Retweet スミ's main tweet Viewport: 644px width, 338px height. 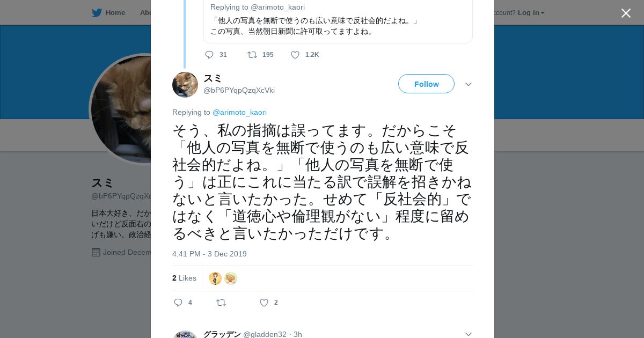221,303
